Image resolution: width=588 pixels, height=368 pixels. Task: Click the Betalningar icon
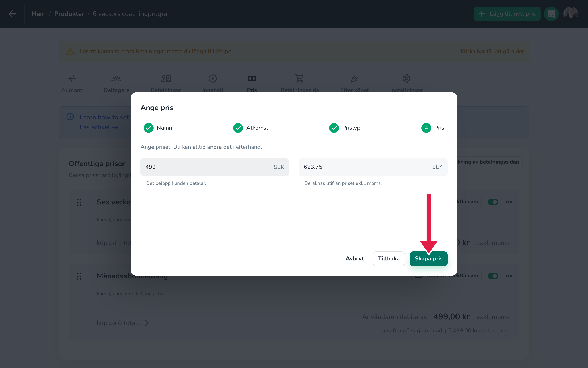coord(166,78)
